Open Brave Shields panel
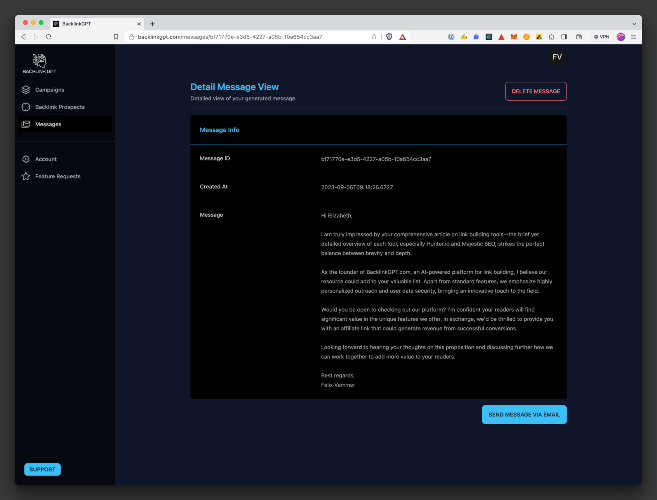 tap(389, 37)
